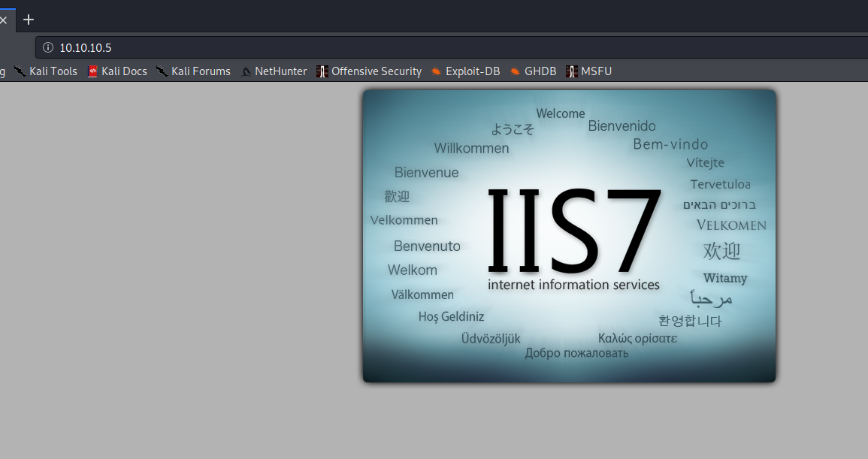Open the GHDB bookmark
The width and height of the screenshot is (868, 459).
click(533, 71)
